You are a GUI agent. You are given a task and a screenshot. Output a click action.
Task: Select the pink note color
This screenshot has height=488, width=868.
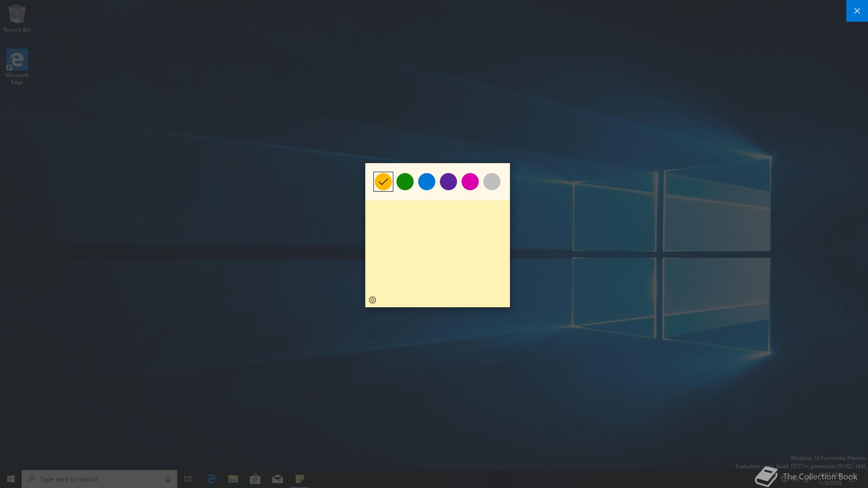(x=470, y=182)
